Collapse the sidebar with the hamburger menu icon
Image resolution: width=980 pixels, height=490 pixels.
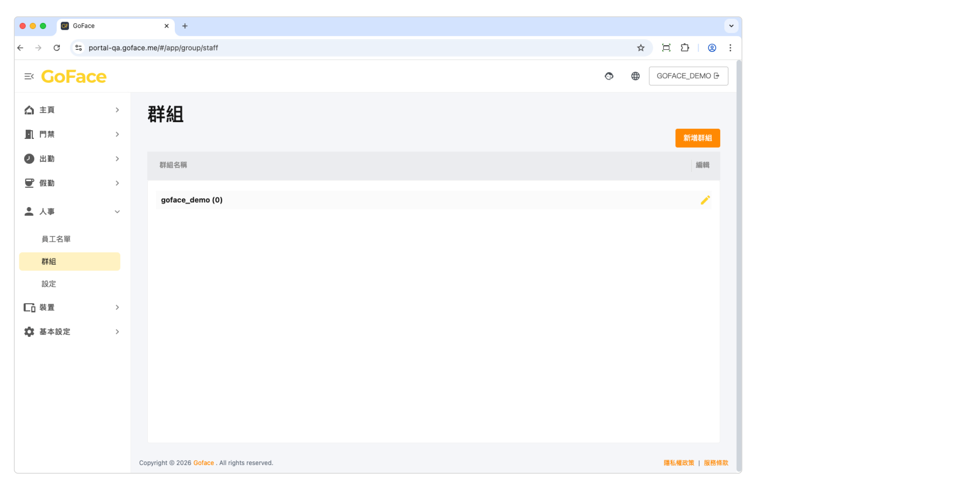click(29, 76)
